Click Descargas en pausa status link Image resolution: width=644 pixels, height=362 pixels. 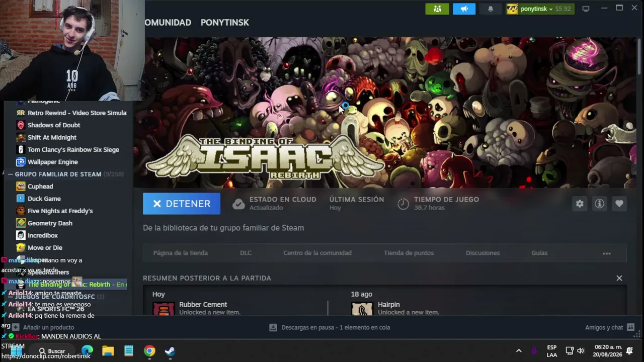tap(336, 327)
